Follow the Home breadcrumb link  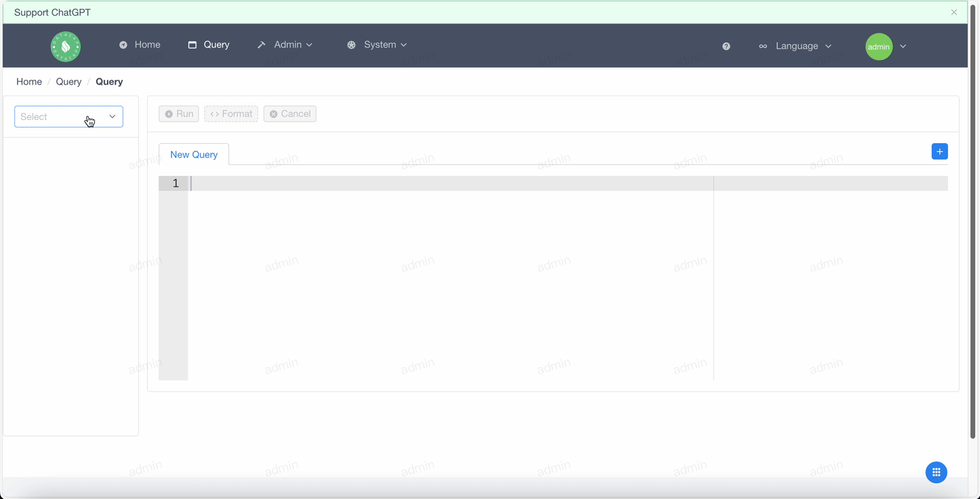[x=29, y=81]
